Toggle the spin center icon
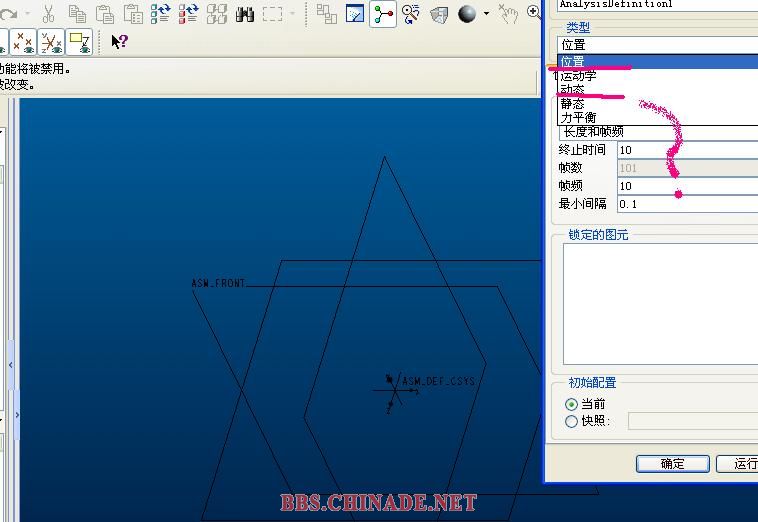Viewport: 758px width, 522px height. (x=383, y=14)
